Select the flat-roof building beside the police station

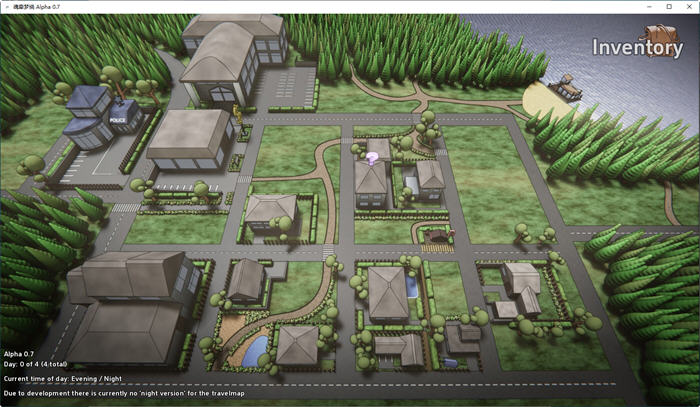tap(190, 138)
